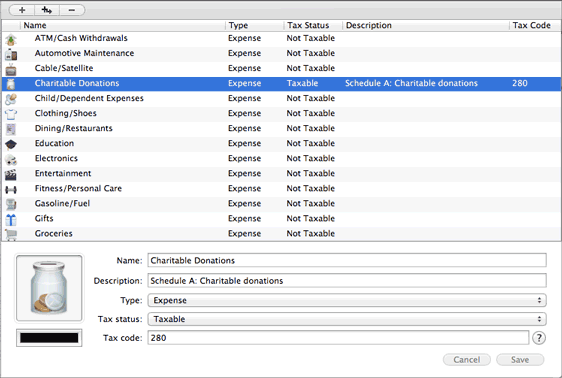Sort list by Type column header
Viewport: 562px width, 378px height.
(254, 25)
